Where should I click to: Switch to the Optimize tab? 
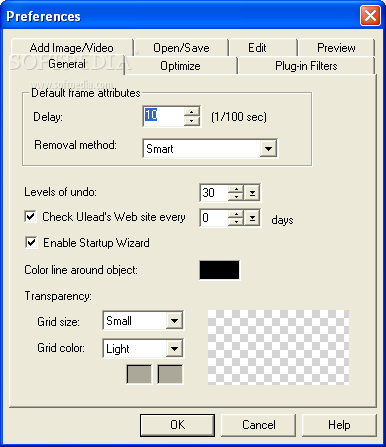(x=180, y=66)
